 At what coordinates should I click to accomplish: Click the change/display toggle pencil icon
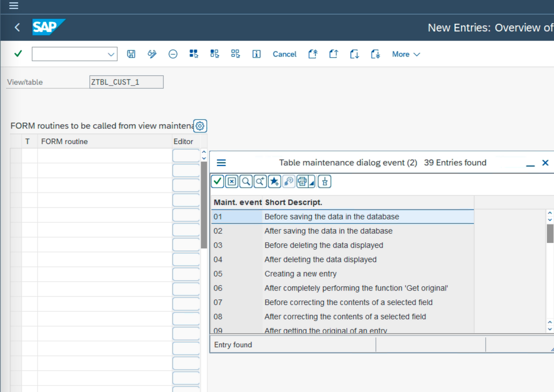(152, 54)
